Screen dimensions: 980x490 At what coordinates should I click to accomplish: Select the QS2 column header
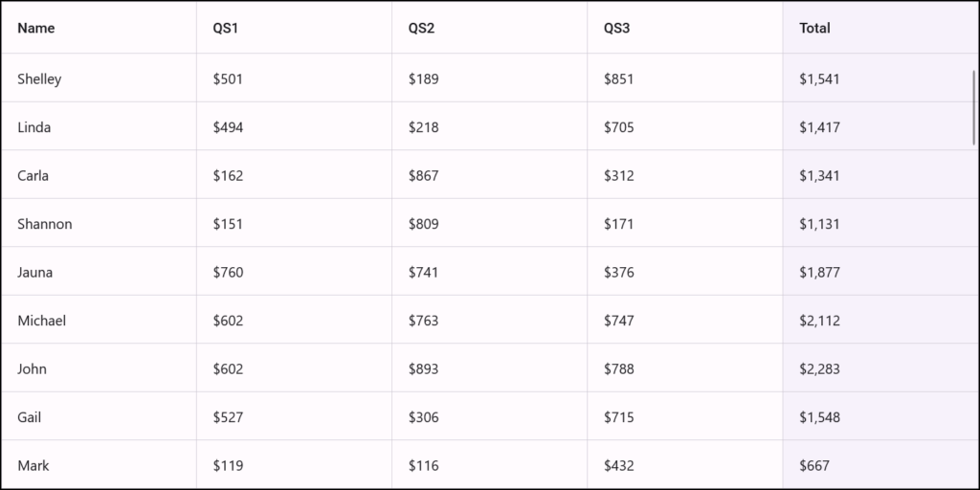point(421,28)
